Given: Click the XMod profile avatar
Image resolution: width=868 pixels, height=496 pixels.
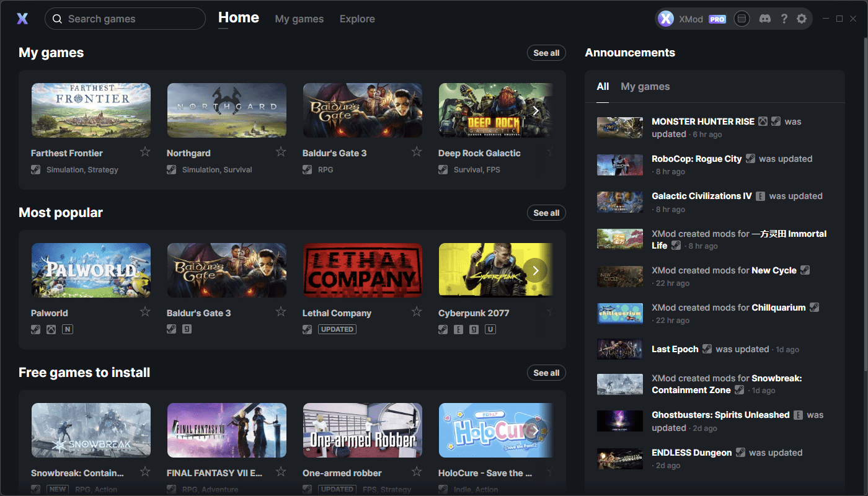Looking at the screenshot, I should 666,19.
